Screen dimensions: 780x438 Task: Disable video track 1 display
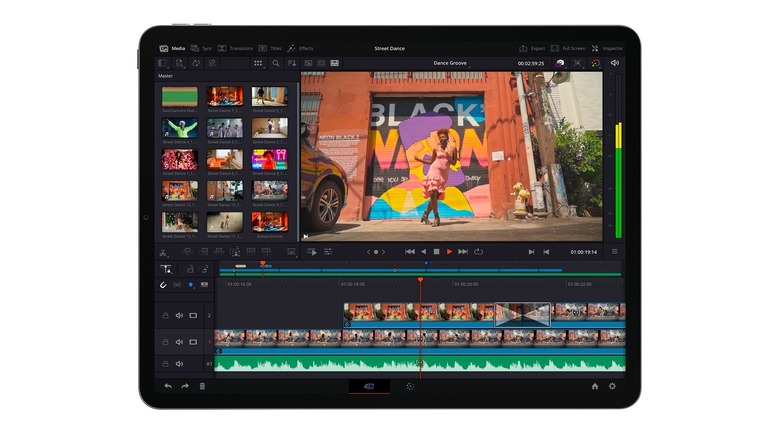(x=193, y=342)
